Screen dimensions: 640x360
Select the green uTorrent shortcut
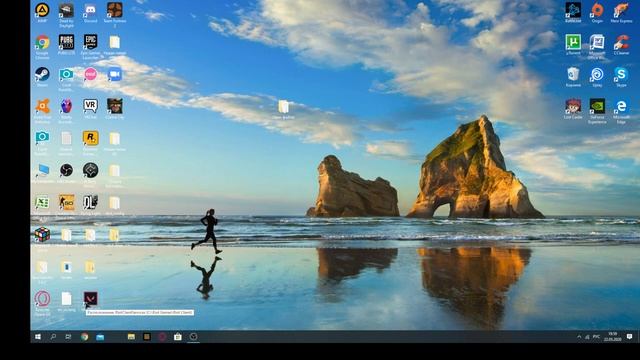click(573, 42)
